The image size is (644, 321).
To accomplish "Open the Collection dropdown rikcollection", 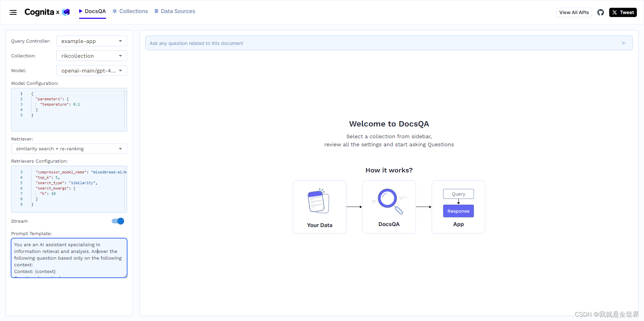I will (92, 56).
